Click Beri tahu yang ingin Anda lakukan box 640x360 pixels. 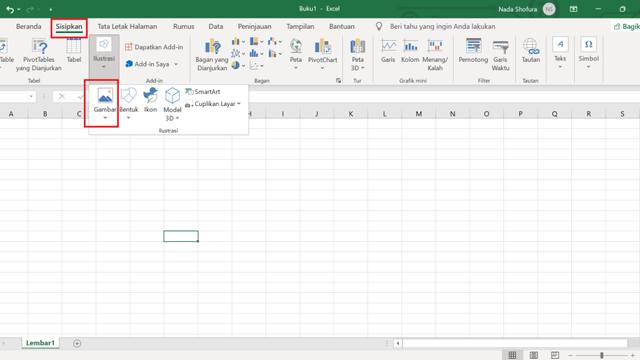pyautogui.click(x=442, y=27)
